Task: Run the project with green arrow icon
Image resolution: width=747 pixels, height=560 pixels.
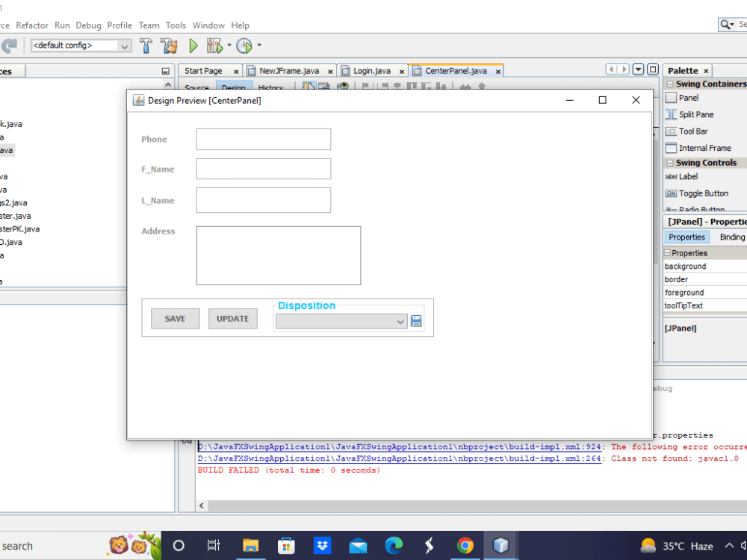Action: [x=193, y=45]
